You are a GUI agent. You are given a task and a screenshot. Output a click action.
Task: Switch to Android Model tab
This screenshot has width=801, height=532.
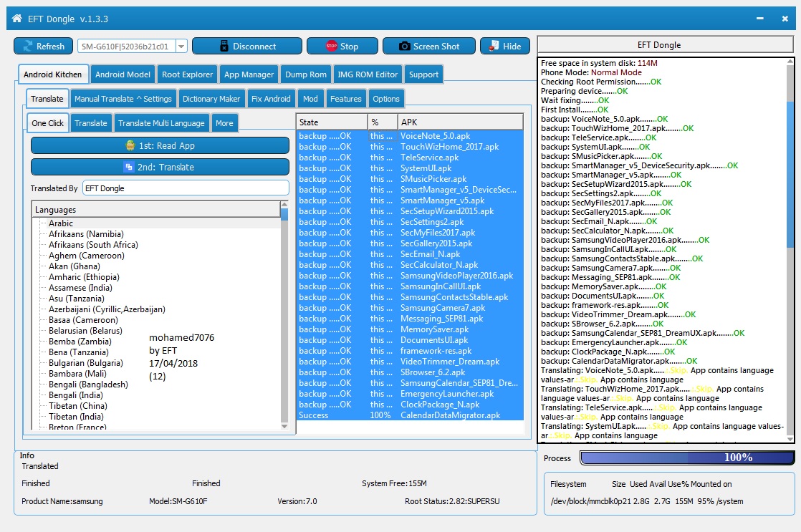123,74
